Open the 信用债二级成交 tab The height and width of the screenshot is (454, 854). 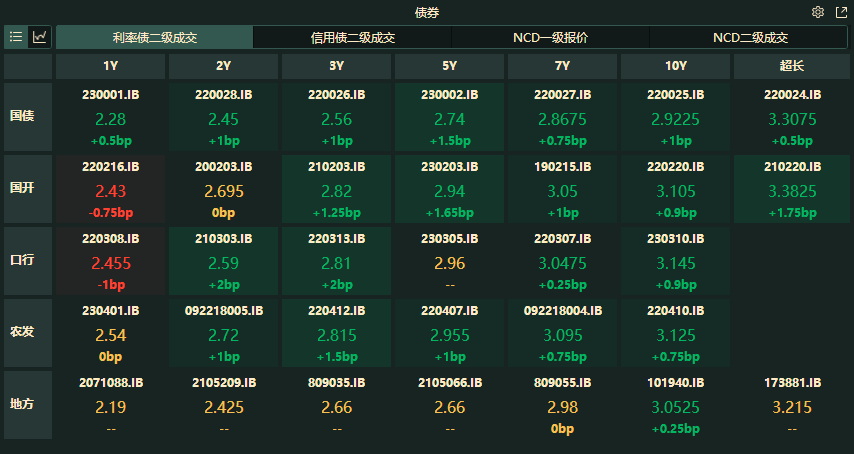point(352,38)
